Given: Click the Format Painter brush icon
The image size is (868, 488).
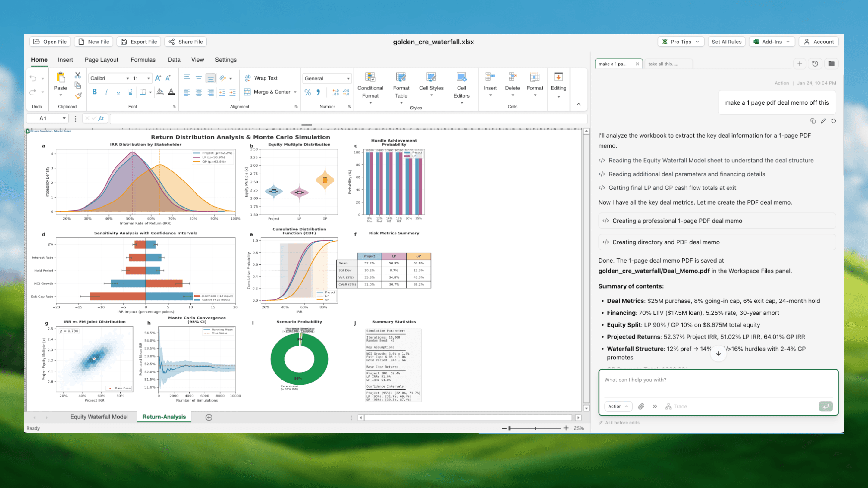Looking at the screenshot, I should 78,96.
